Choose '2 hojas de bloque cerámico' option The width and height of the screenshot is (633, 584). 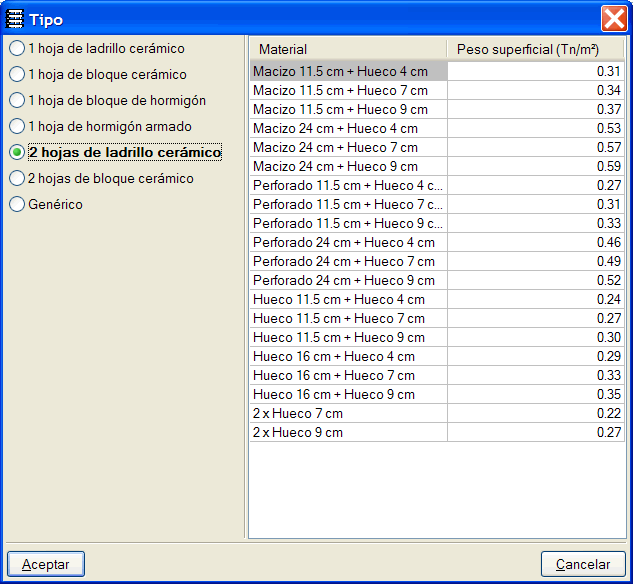click(101, 178)
